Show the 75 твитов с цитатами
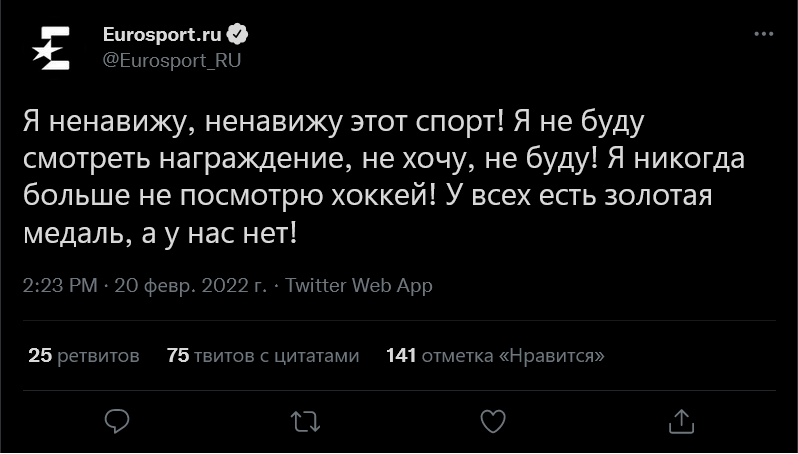 coord(263,355)
